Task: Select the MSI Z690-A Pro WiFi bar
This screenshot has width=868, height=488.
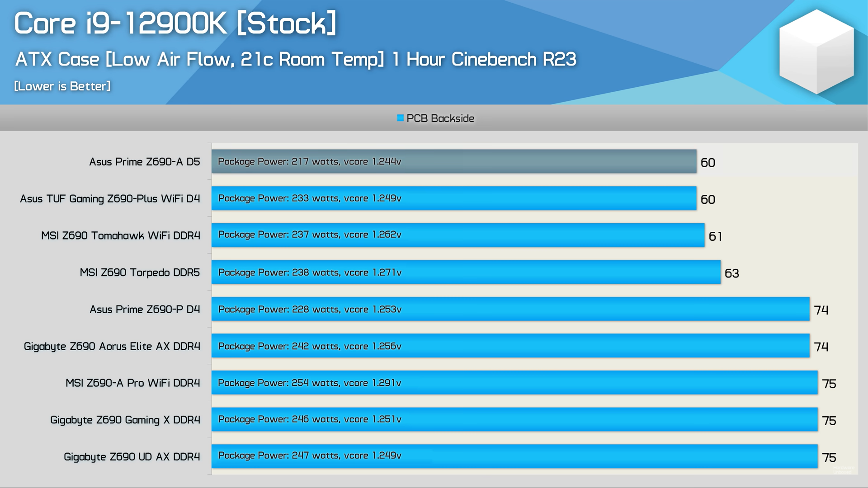Action: pyautogui.click(x=514, y=383)
